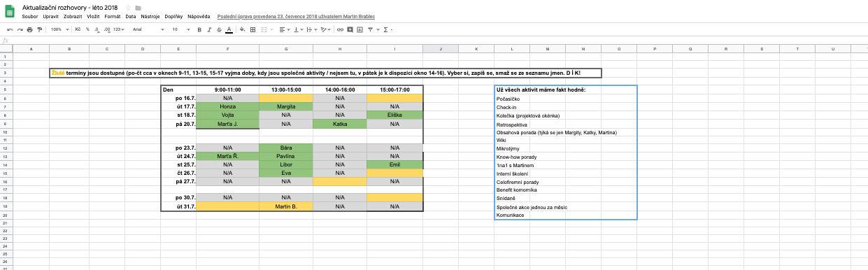Star this spreadsheet document
The width and height of the screenshot is (868, 270).
(128, 8)
